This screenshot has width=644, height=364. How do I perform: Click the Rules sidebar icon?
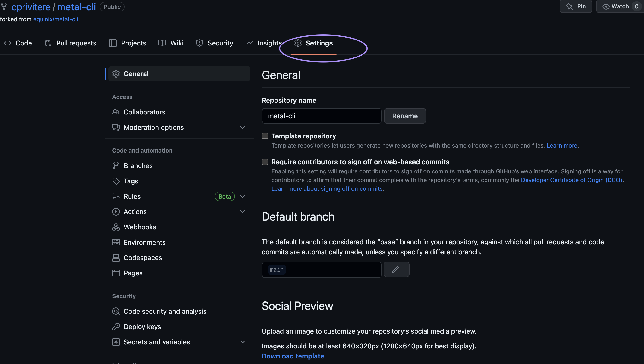tap(116, 196)
